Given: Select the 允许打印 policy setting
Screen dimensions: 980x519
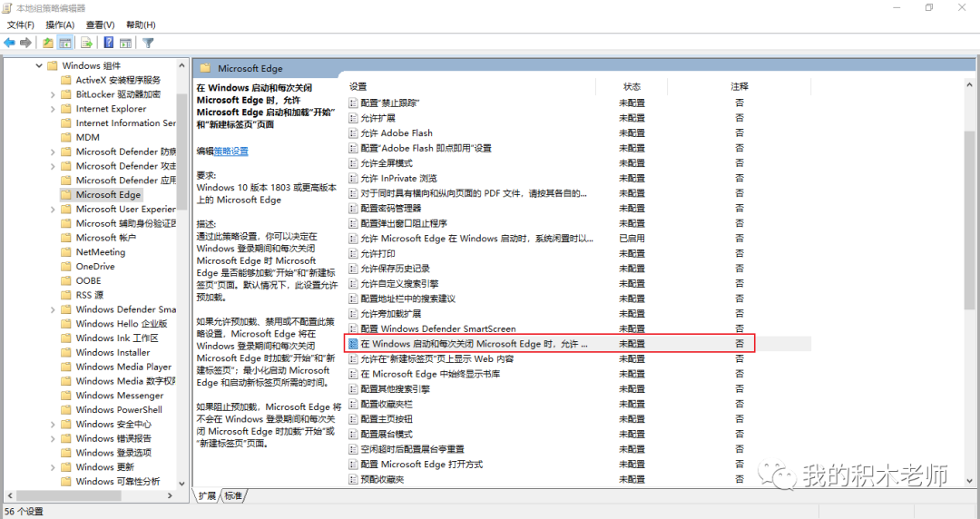Looking at the screenshot, I should click(377, 253).
